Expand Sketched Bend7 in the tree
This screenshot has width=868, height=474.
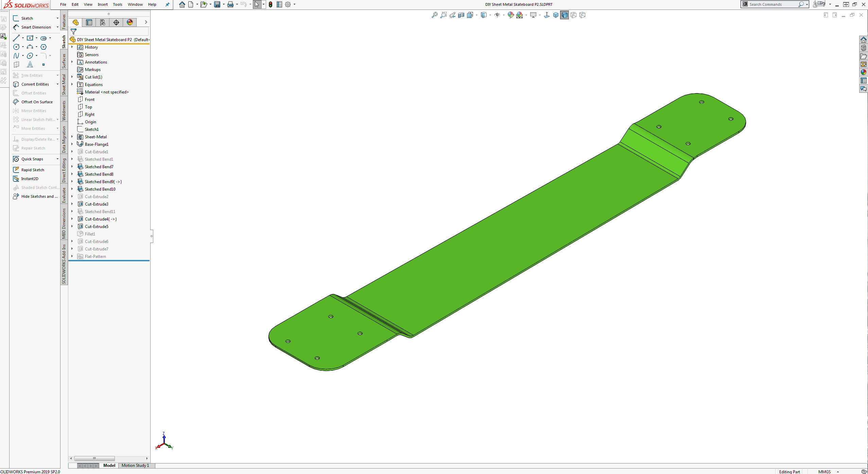[72, 167]
